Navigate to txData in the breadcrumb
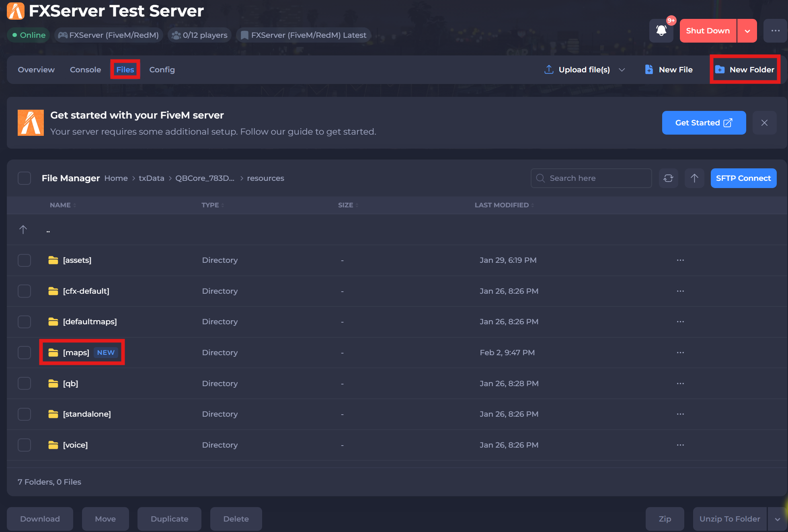 (x=151, y=178)
